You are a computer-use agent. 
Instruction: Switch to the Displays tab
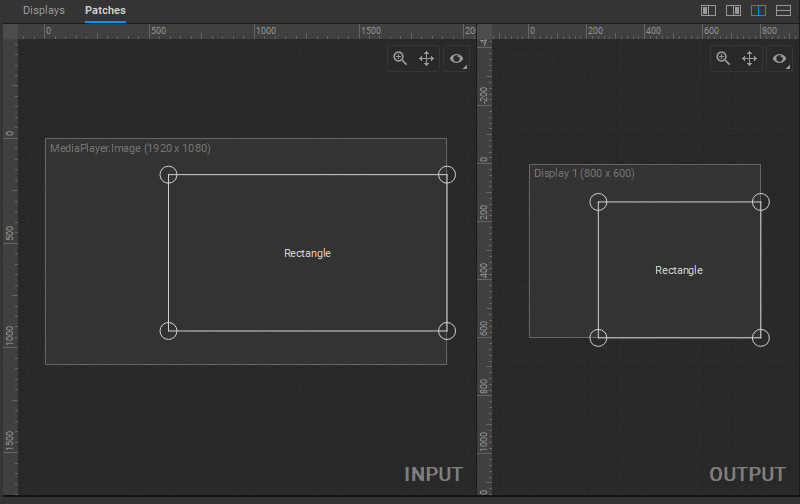pos(44,10)
